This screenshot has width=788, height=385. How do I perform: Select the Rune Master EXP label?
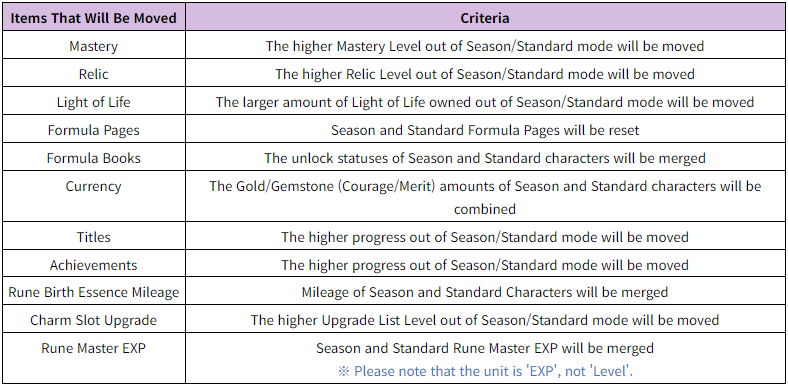[x=93, y=348]
